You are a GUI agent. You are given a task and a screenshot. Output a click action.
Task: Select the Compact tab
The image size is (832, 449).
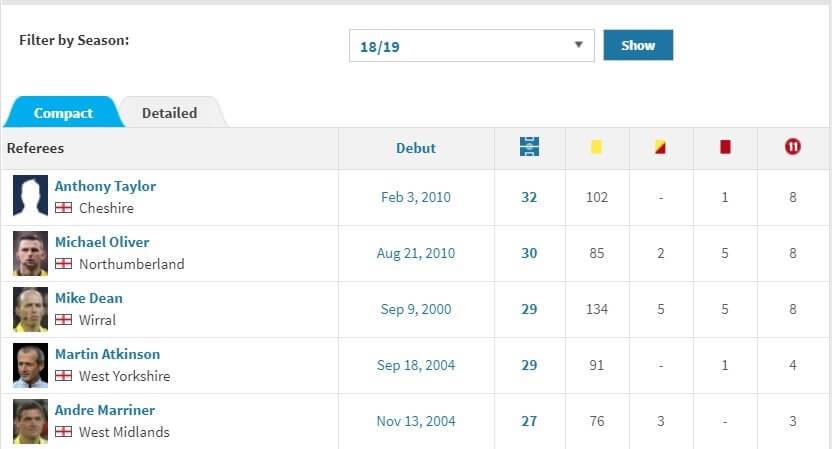coord(63,113)
